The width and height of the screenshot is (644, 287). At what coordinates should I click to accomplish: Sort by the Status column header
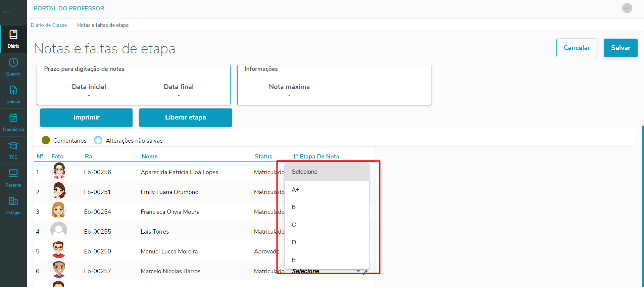(x=263, y=156)
